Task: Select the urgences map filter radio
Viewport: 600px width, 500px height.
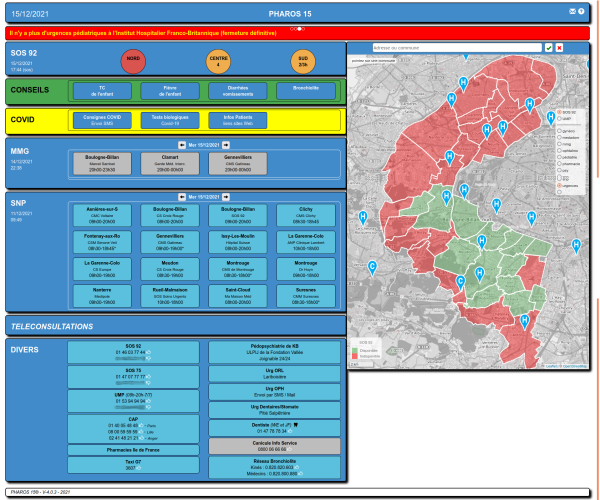Action: point(558,185)
